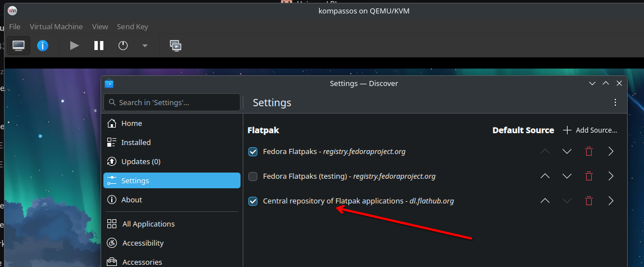
Task: Go to Updates (0) in sidebar
Action: [x=140, y=161]
